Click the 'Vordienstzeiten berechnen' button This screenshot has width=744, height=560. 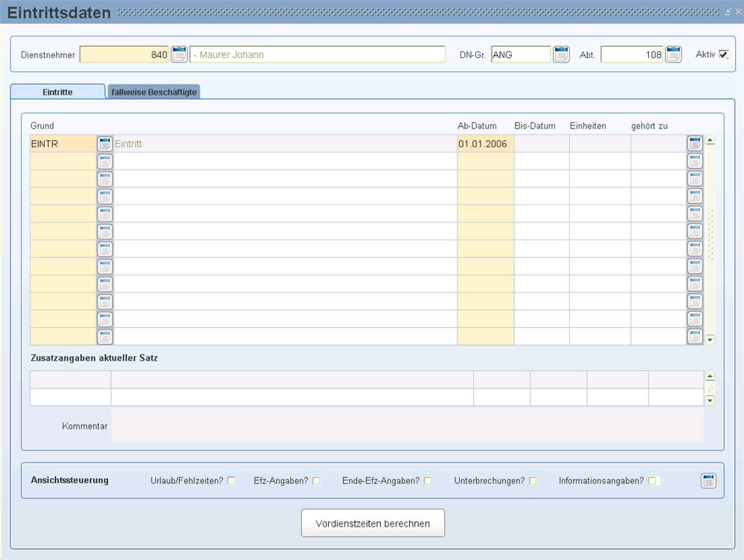[x=373, y=524]
